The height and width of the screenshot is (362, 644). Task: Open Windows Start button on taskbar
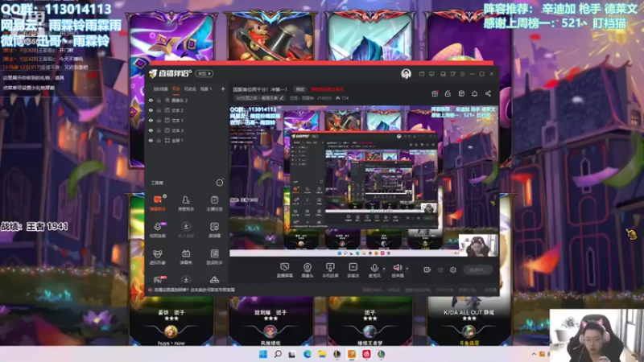pyautogui.click(x=263, y=354)
